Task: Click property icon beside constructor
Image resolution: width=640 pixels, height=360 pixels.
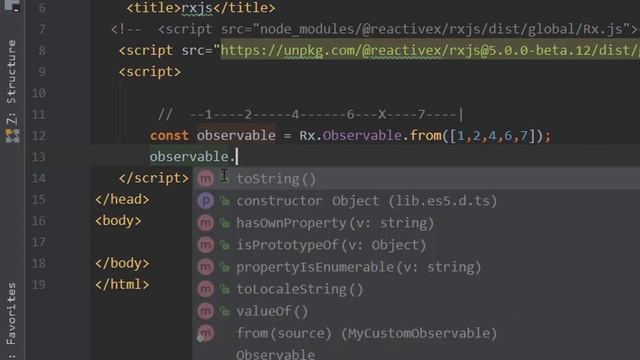Action: [x=205, y=200]
